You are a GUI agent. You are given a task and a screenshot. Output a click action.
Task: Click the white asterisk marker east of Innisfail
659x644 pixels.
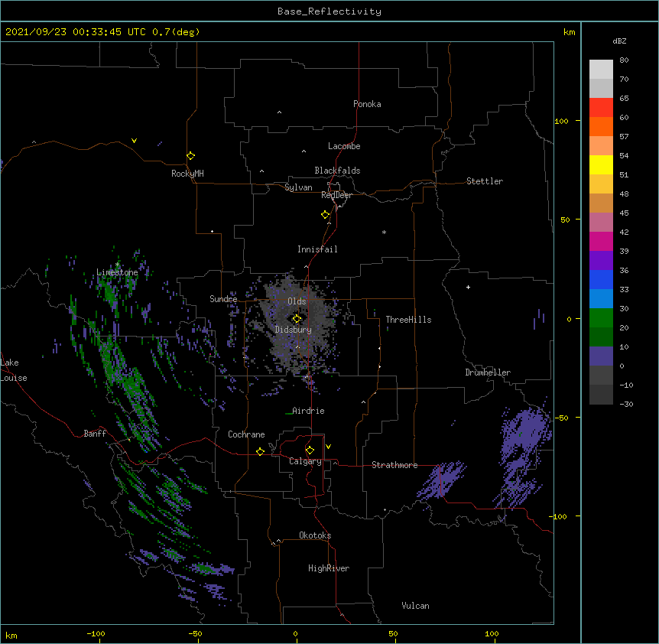click(x=384, y=232)
